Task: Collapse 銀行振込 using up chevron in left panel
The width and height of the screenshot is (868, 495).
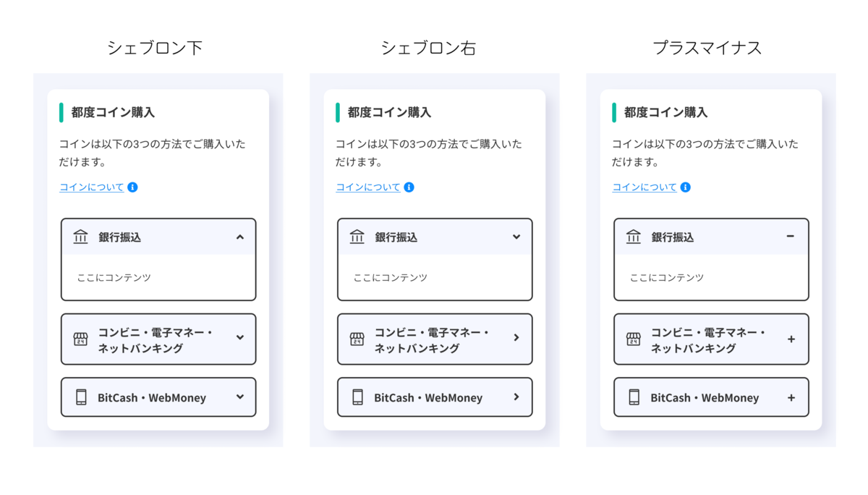Action: coord(239,237)
